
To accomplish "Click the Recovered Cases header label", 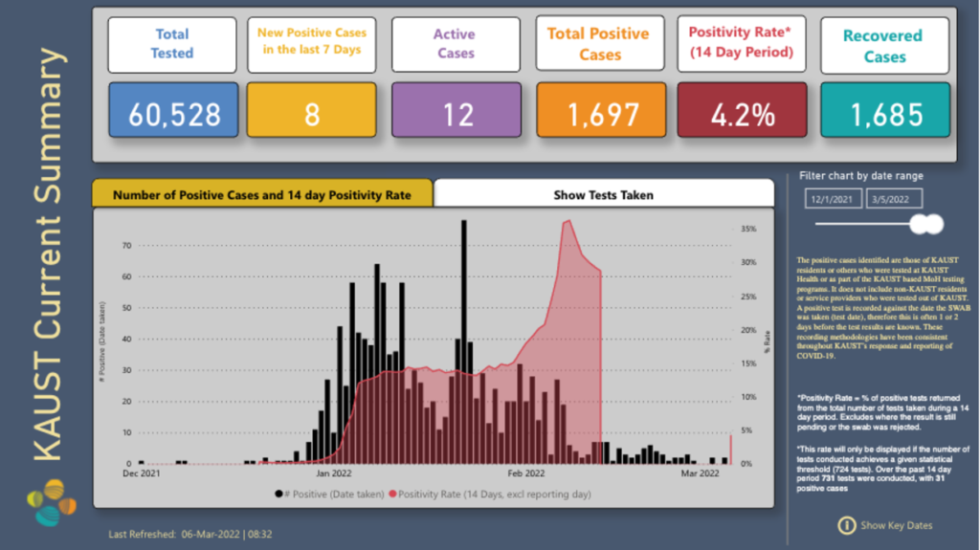I will 882,46.
